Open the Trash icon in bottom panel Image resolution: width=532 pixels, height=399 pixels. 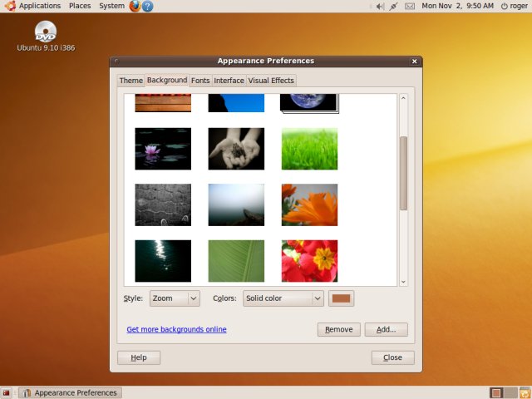[521, 392]
